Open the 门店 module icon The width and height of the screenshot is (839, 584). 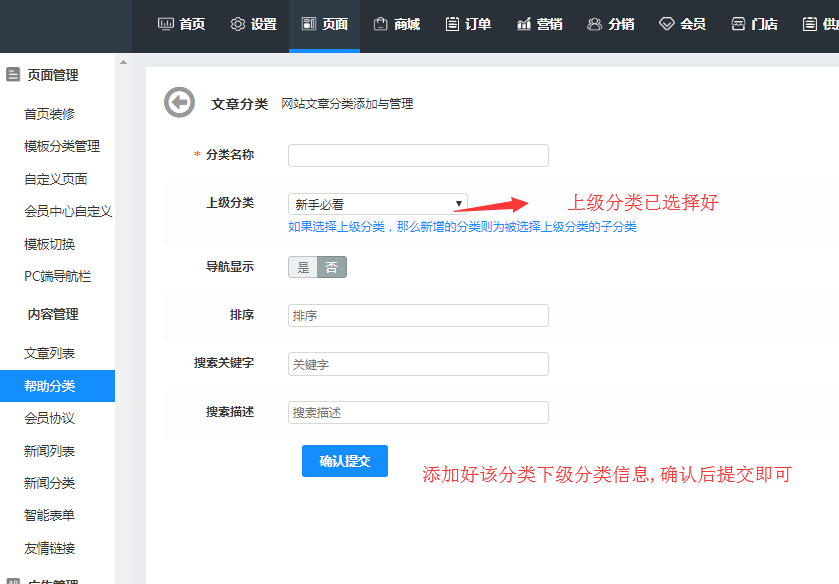[x=738, y=23]
